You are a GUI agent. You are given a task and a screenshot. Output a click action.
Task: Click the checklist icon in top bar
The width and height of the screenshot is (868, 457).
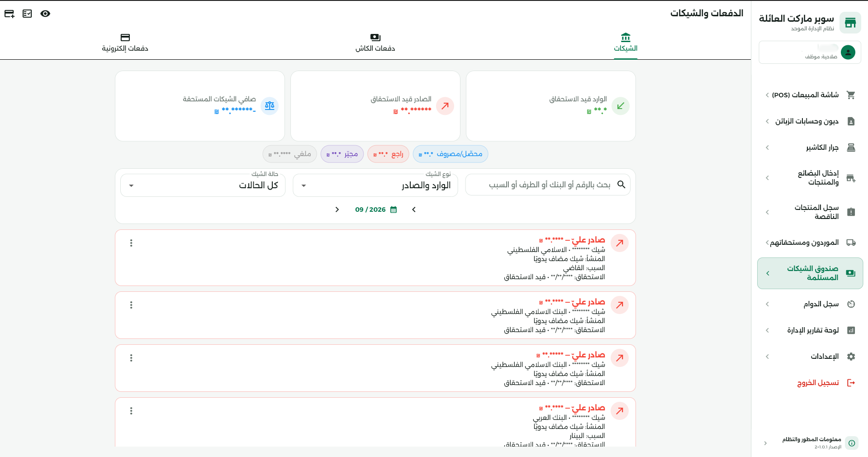27,14
